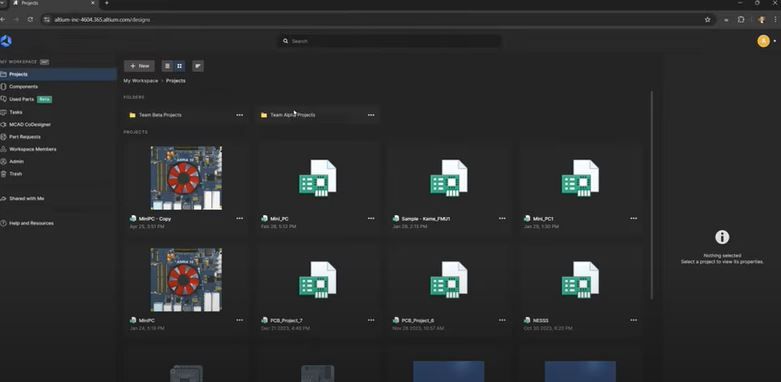Screen dimensions: 781x382
Task: Select MiniPC board thumbnail
Action: 186,280
